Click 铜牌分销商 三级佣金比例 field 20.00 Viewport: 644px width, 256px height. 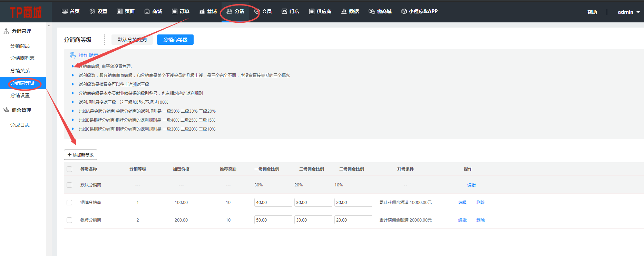(x=353, y=202)
